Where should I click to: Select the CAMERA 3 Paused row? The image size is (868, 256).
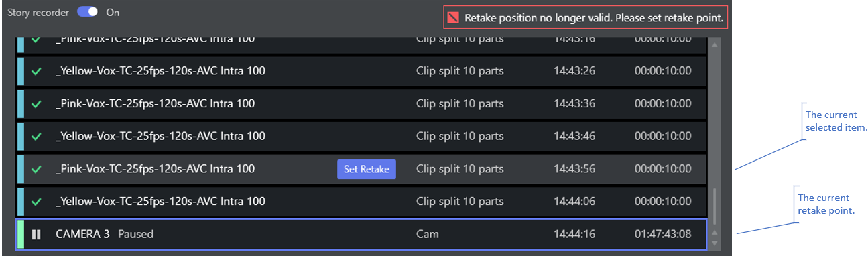click(361, 235)
